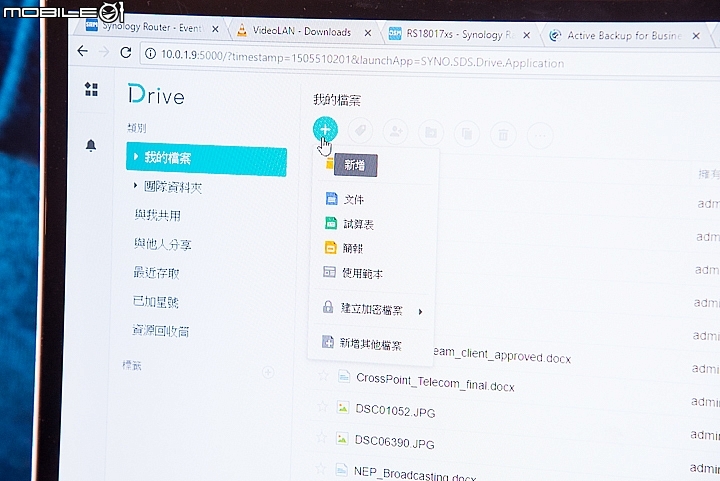Switch to the Synology Router browser tab

152,27
